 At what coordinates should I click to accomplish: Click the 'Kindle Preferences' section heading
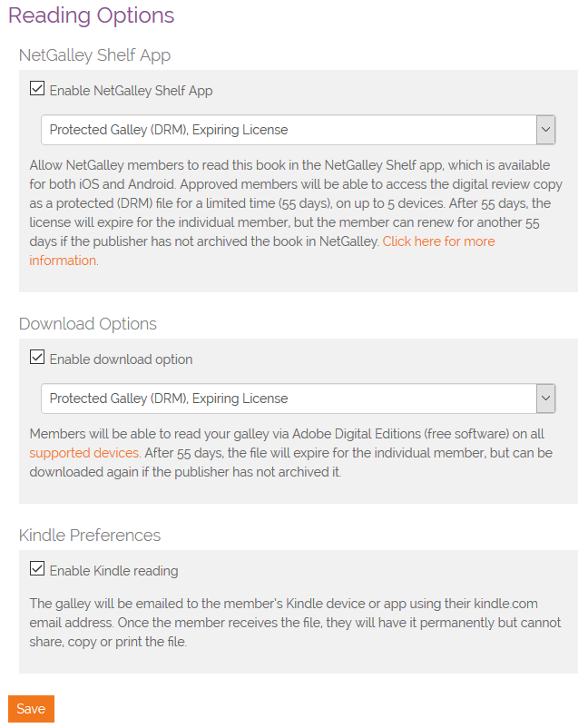90,535
